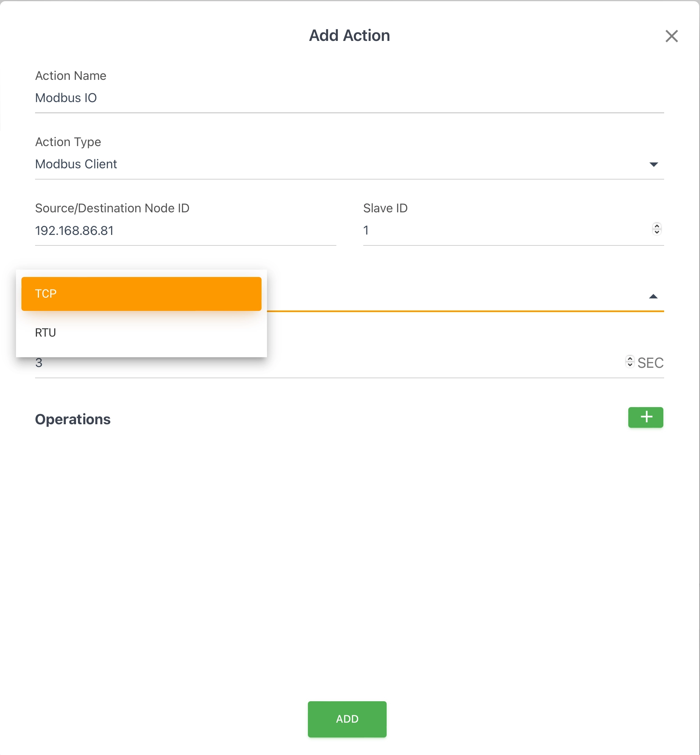Click the Operations heading

(x=73, y=420)
